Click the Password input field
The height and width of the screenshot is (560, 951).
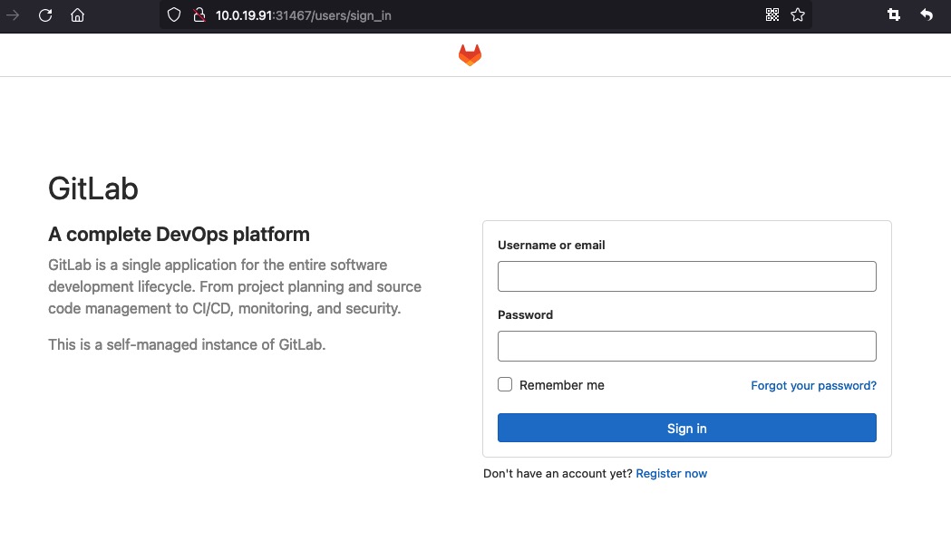click(x=686, y=346)
